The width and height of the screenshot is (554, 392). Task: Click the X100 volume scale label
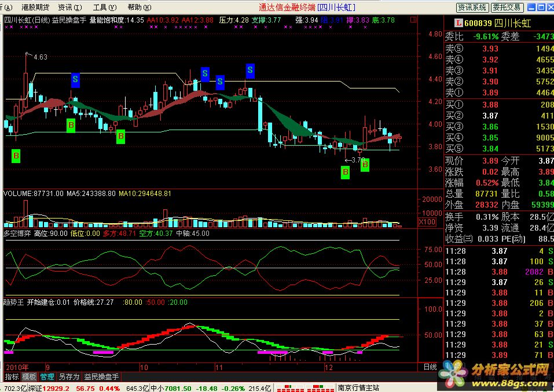(427, 222)
